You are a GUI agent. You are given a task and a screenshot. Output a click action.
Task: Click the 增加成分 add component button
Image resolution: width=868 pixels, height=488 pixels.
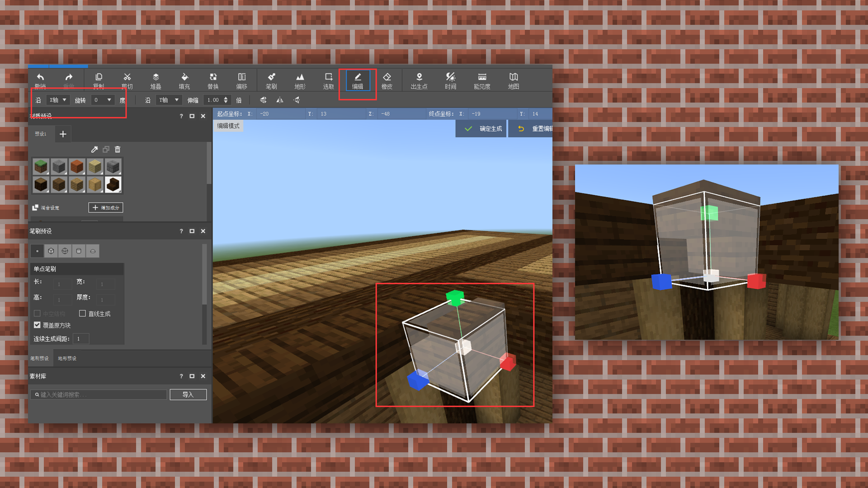(106, 207)
